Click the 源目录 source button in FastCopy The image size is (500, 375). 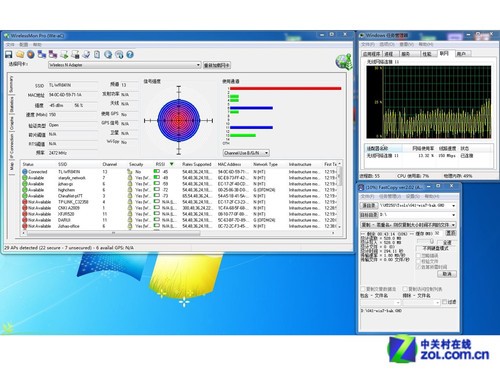point(369,206)
